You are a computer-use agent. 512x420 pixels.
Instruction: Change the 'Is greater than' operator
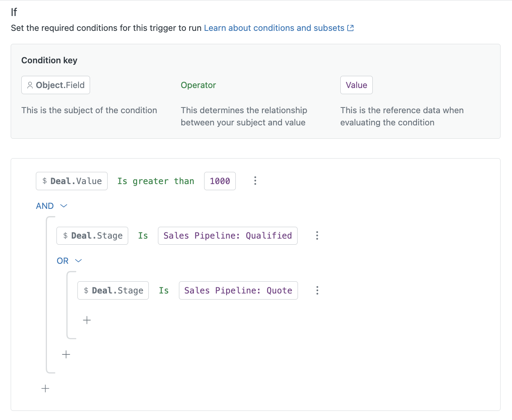coord(156,181)
